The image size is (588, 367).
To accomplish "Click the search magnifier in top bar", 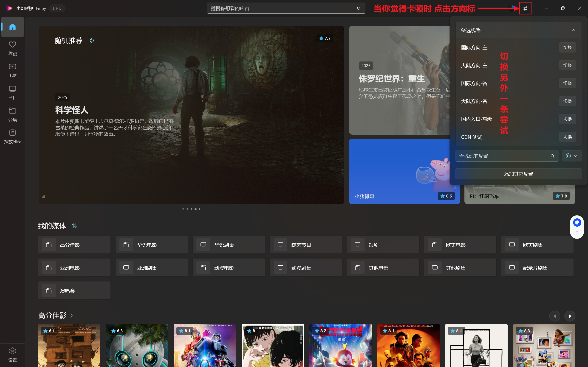I will 359,8.
